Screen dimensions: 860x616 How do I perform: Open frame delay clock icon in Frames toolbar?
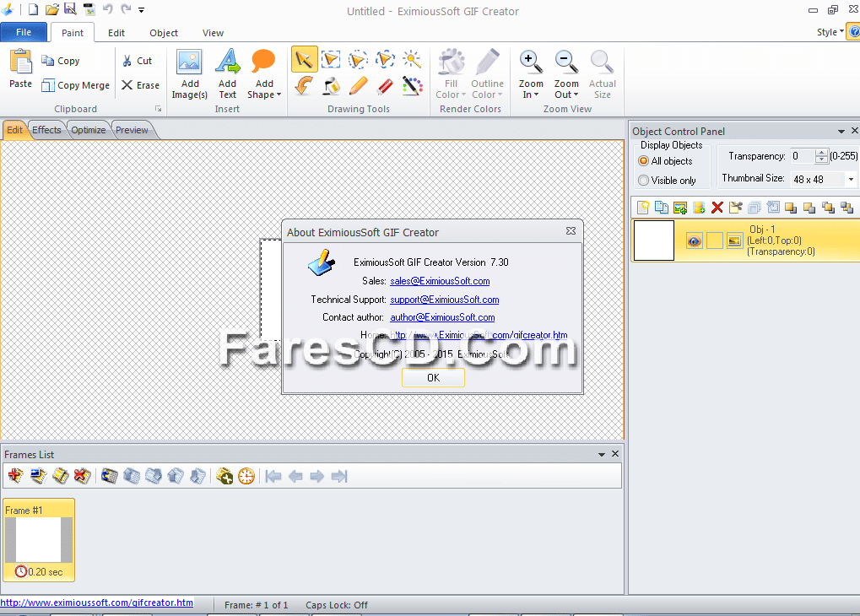pos(246,476)
